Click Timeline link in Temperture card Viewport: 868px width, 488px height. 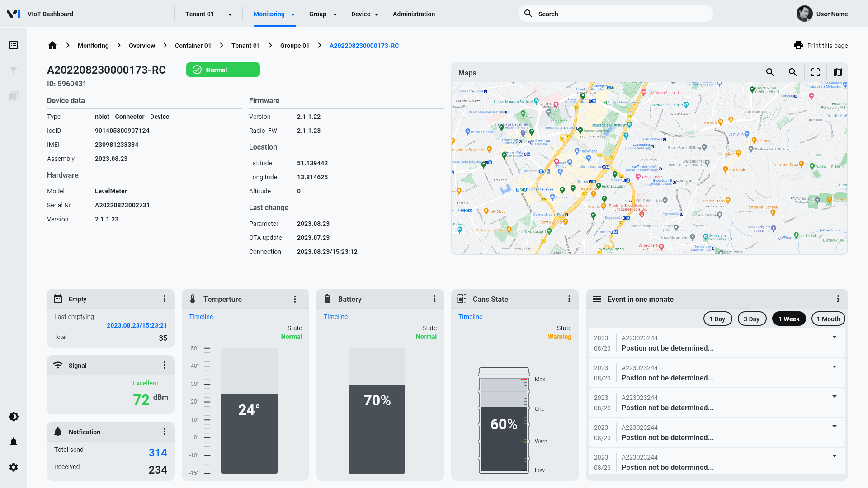pos(201,317)
